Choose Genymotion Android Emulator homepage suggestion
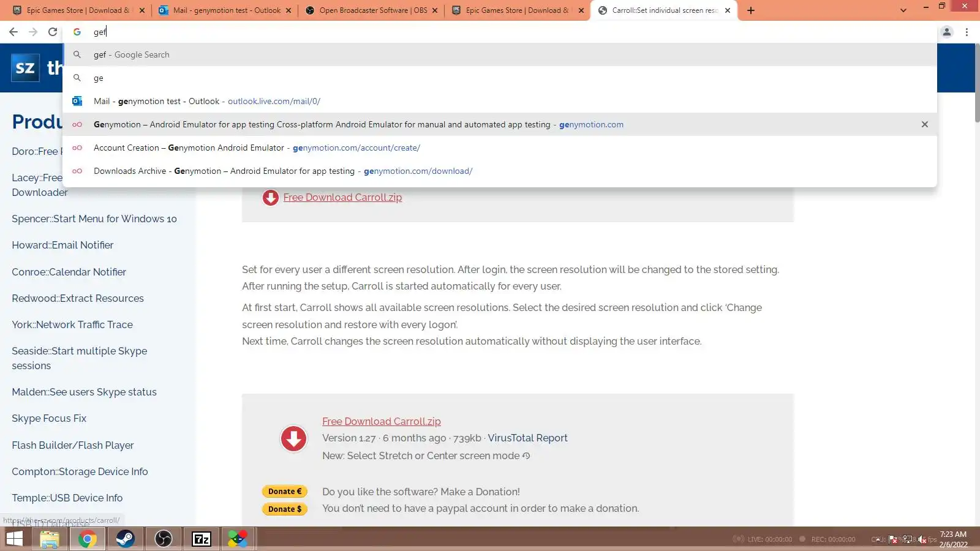This screenshot has height=551, width=980. pos(500,124)
